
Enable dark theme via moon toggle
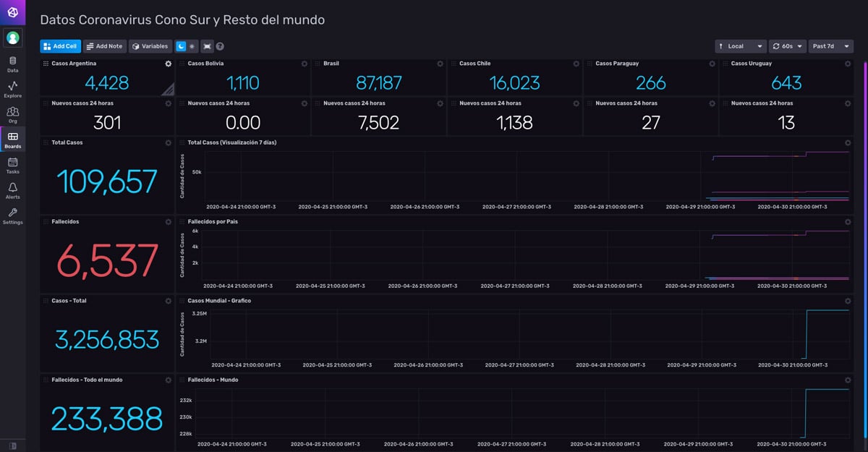(x=181, y=46)
